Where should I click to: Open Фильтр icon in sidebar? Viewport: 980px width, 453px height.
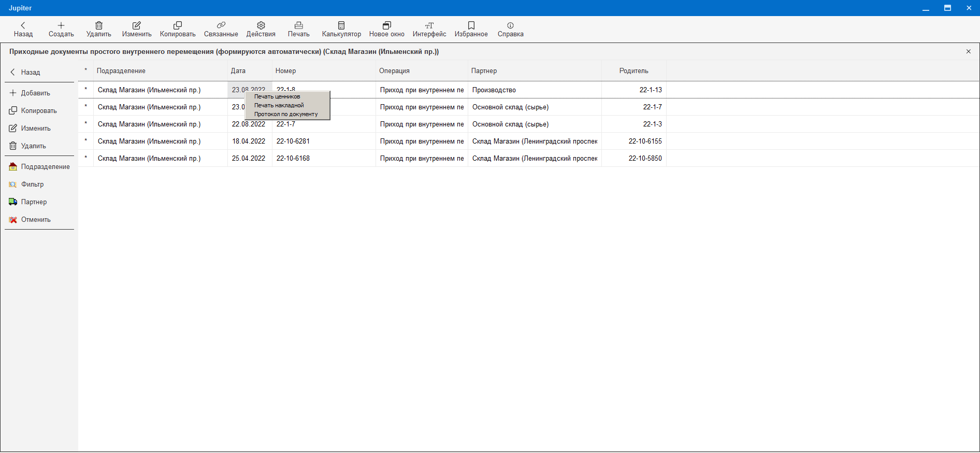13,185
